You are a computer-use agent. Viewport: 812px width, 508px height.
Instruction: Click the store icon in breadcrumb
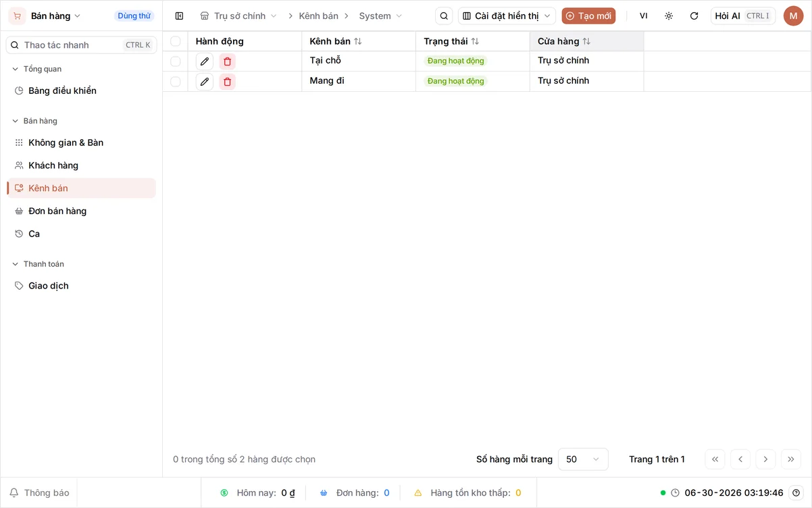[x=205, y=16]
